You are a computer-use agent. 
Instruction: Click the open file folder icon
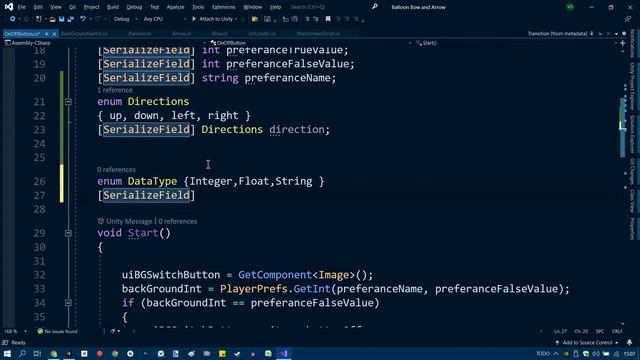point(52,19)
